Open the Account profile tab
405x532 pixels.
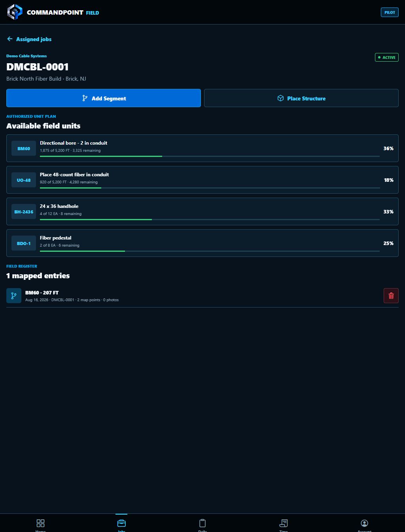(x=365, y=523)
